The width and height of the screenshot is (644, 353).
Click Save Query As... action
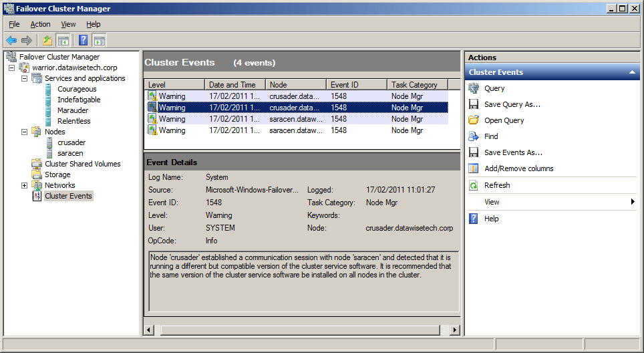coord(512,104)
